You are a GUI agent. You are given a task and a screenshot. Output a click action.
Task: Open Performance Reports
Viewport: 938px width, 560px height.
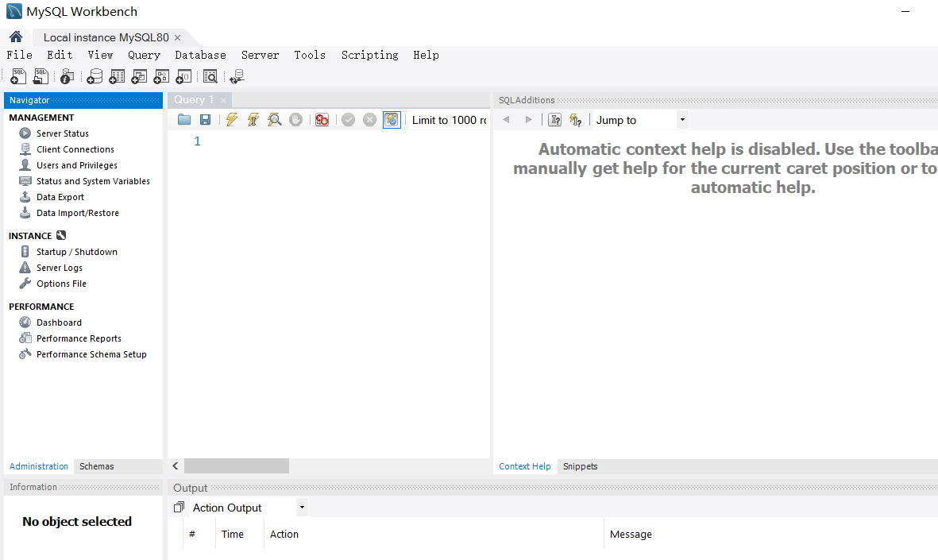click(x=79, y=338)
